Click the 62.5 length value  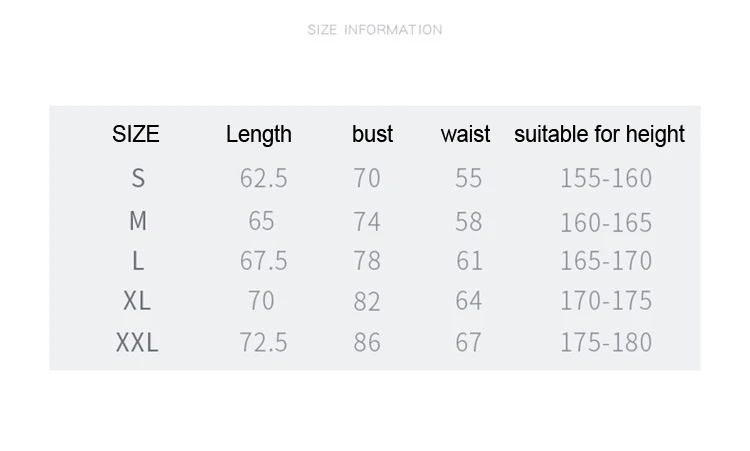pyautogui.click(x=264, y=178)
